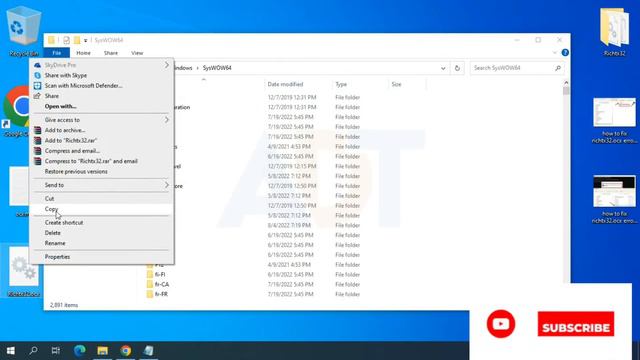
Task: Switch to the View ribbon tab
Action: click(137, 53)
